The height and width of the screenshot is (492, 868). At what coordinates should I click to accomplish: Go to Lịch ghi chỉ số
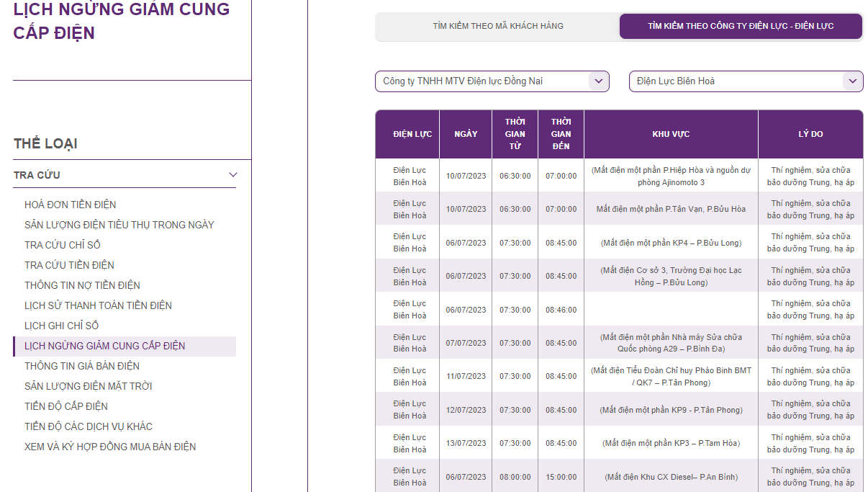tap(62, 326)
